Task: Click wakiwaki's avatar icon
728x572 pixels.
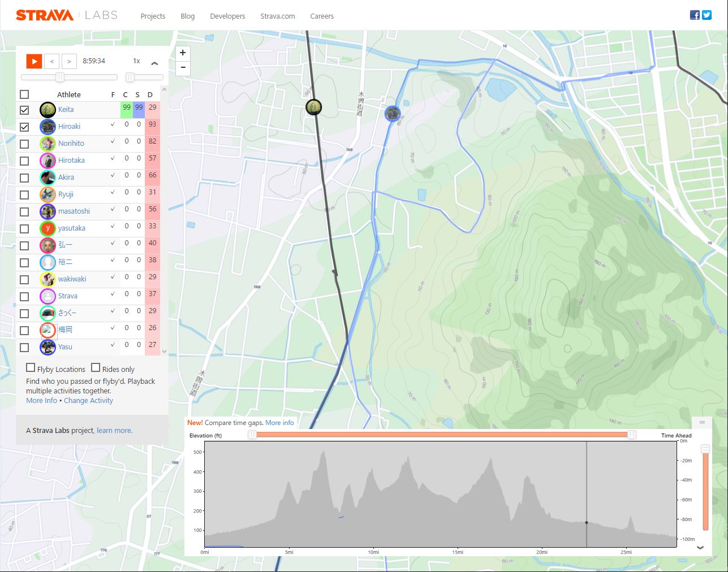Action: coord(48,279)
